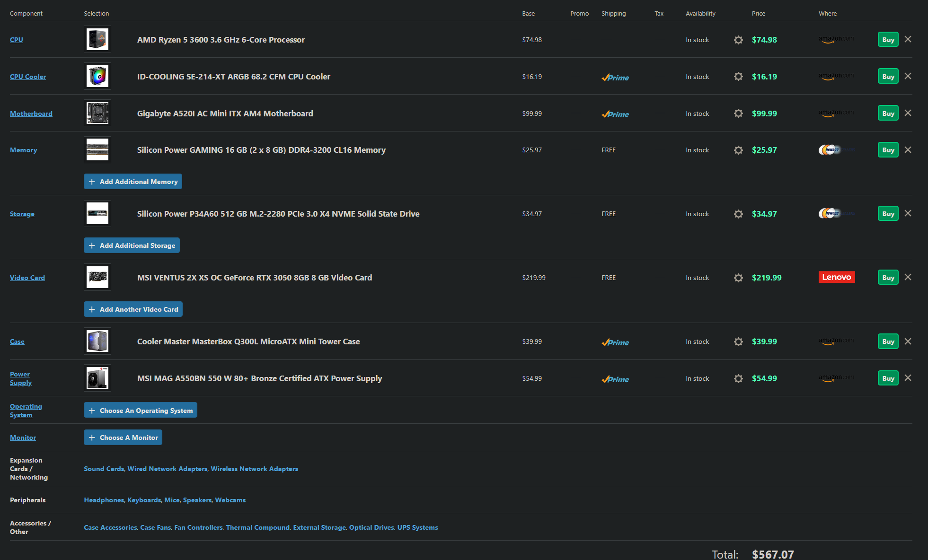Click Silicon Power memory product thumbnail
928x560 pixels.
click(x=97, y=150)
